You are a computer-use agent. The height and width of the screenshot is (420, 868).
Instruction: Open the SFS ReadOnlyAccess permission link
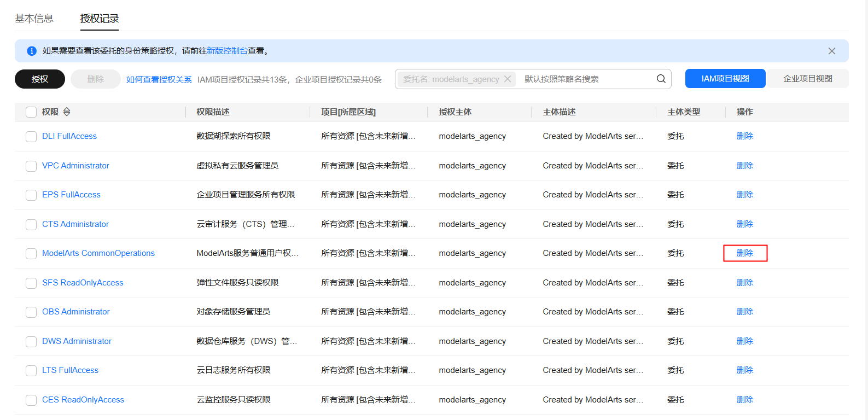click(83, 283)
